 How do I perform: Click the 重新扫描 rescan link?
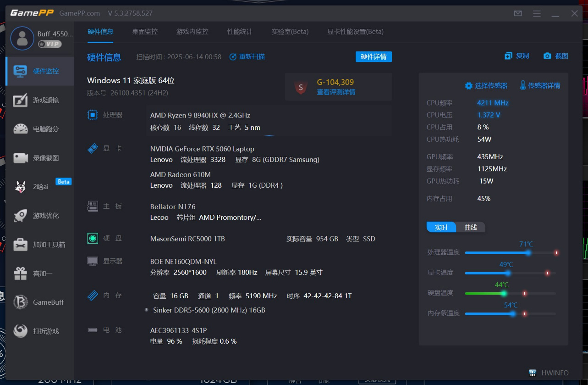pyautogui.click(x=252, y=57)
